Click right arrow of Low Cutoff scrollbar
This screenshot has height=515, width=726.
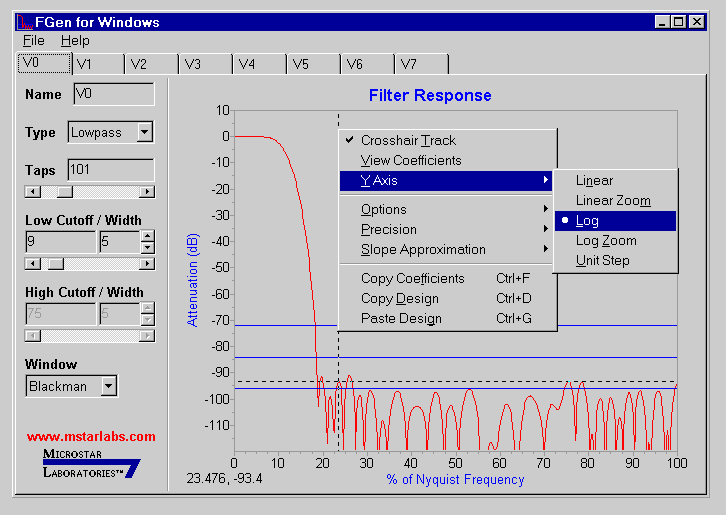point(147,264)
